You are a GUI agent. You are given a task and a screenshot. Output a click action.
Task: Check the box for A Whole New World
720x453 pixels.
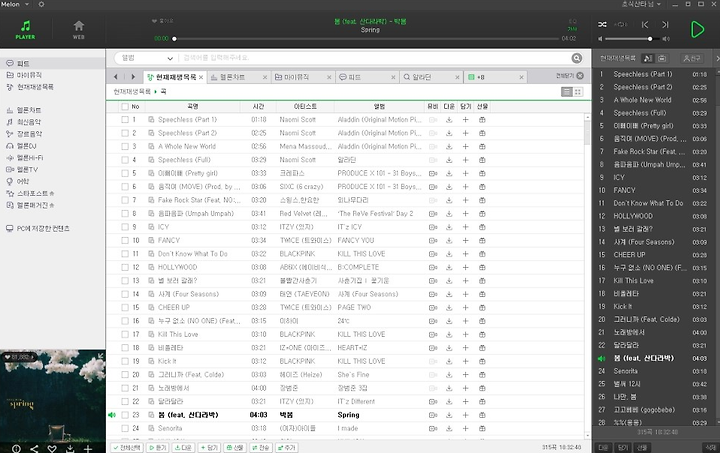click(x=125, y=146)
